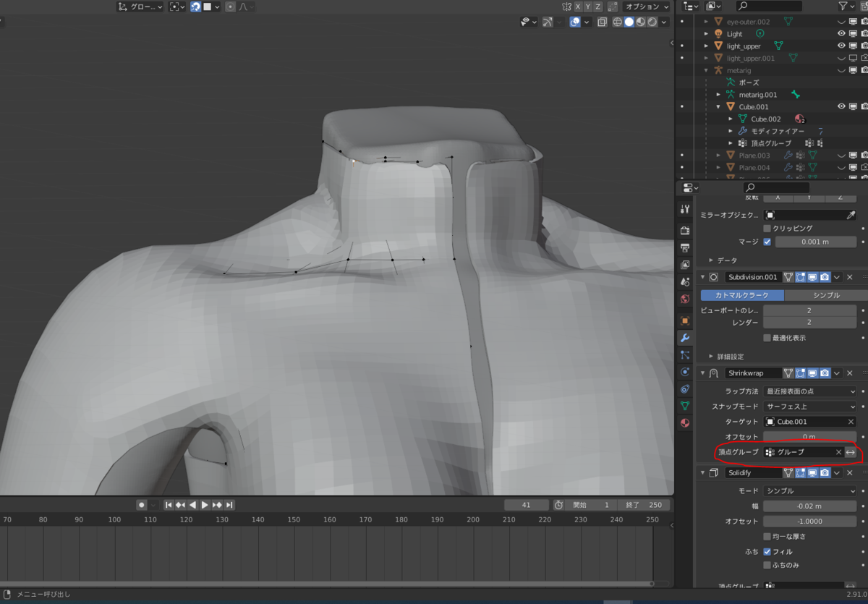
Task: Open the Scene properties tab
Action: 685,281
